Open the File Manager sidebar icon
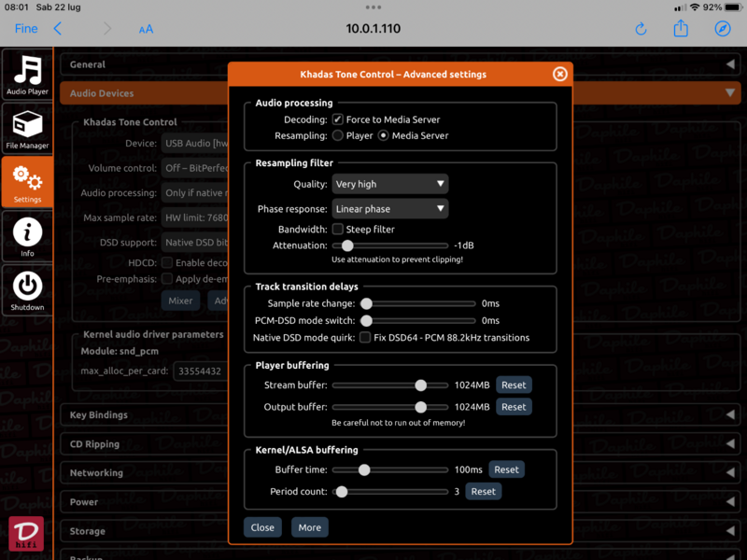Image resolution: width=747 pixels, height=560 pixels. [x=27, y=129]
